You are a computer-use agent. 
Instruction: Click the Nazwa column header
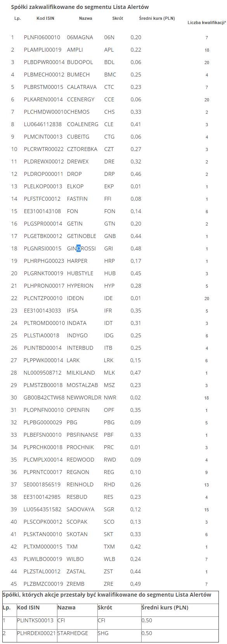(85, 18)
